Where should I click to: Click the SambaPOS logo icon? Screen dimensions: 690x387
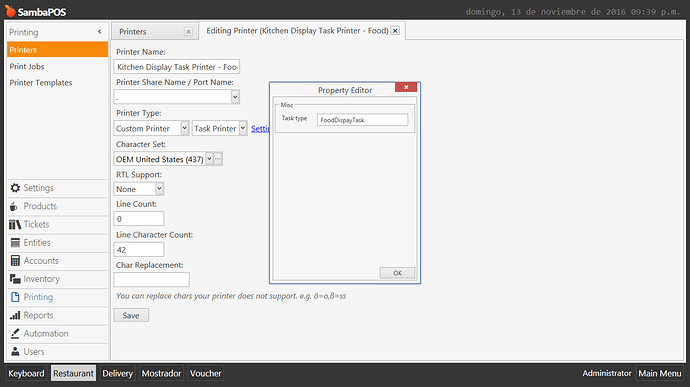[10, 11]
